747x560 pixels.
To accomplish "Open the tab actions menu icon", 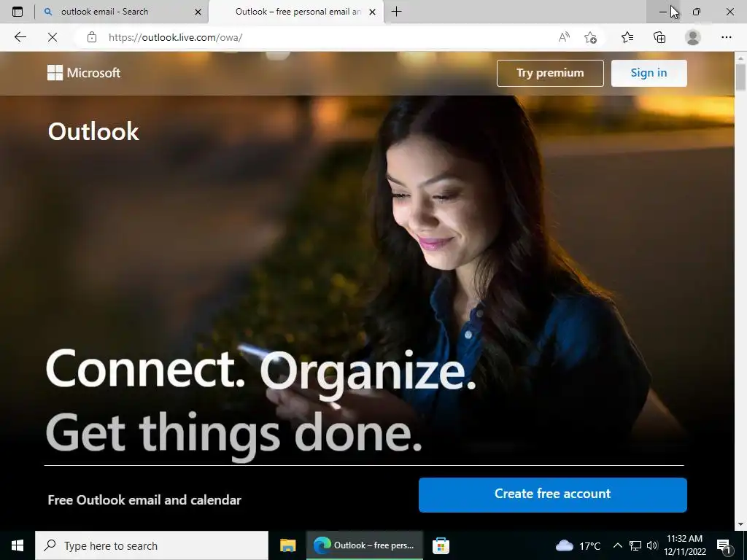I will (x=18, y=12).
